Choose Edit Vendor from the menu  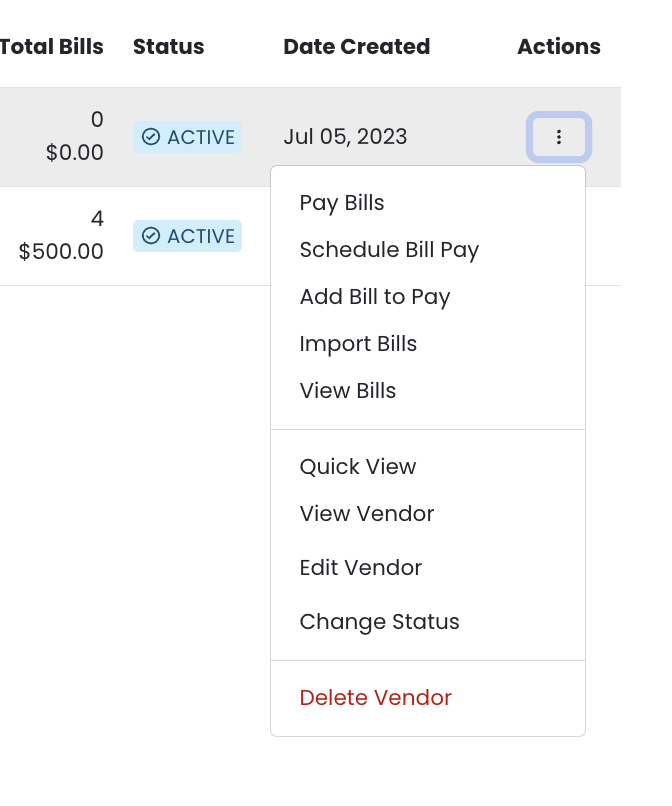361,568
